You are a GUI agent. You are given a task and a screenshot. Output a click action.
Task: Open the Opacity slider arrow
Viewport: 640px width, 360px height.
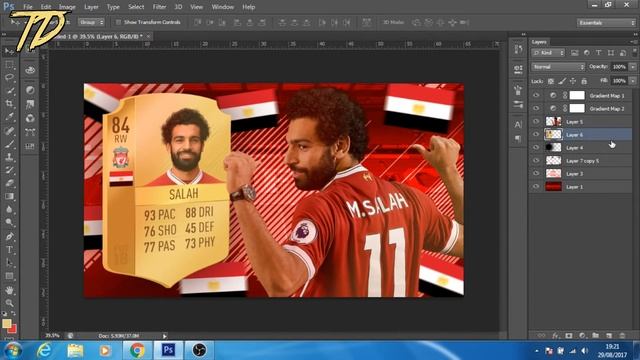coord(633,67)
